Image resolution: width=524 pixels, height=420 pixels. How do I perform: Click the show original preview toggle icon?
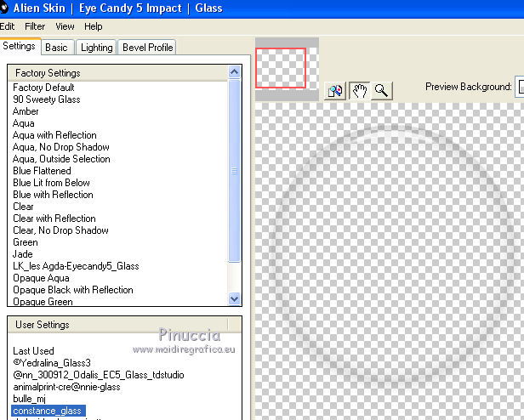point(335,91)
